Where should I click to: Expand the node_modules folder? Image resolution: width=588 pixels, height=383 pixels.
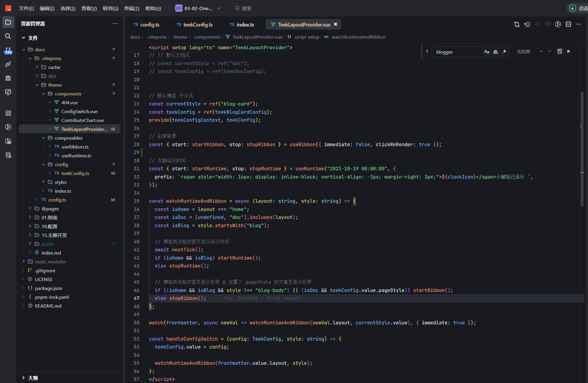pos(24,262)
